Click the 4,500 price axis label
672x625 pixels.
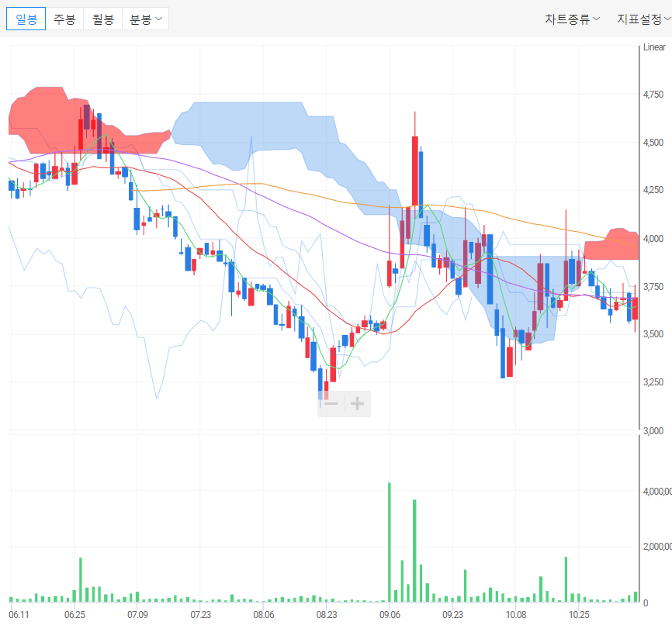click(653, 142)
